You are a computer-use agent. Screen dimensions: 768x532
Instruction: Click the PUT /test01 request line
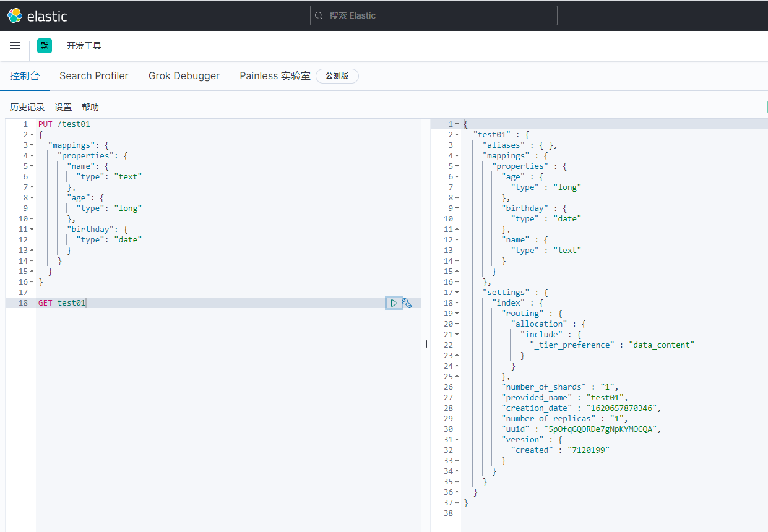[x=64, y=124]
